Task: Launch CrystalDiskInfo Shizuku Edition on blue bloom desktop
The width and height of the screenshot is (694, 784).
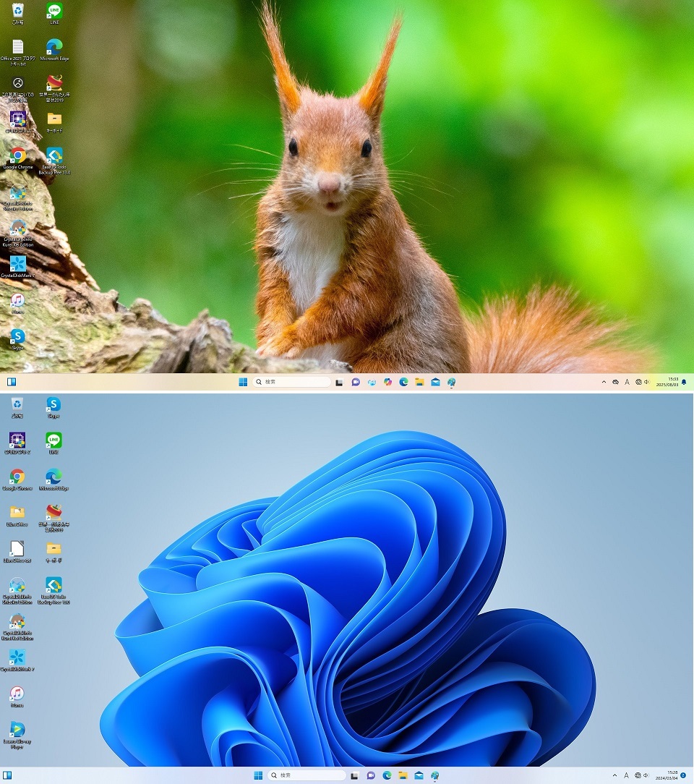Action: coord(17,590)
